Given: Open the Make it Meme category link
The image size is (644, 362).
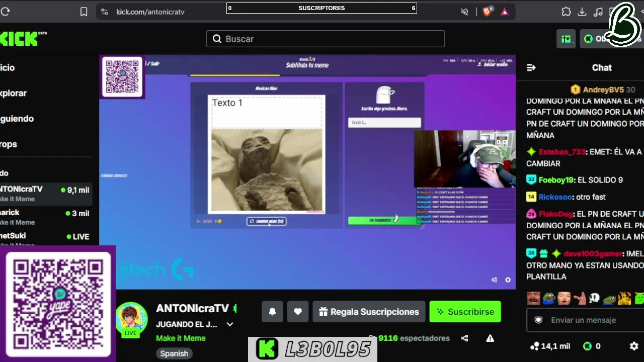Looking at the screenshot, I should 181,338.
